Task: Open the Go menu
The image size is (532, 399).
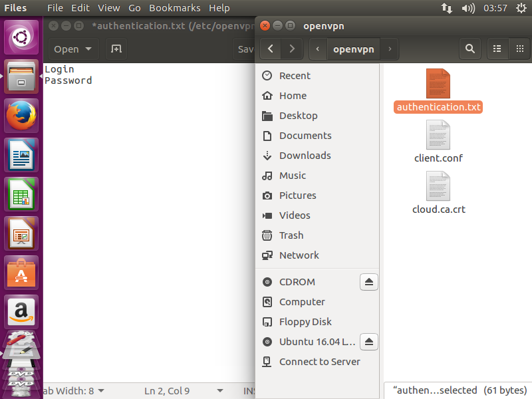Action: tap(134, 8)
